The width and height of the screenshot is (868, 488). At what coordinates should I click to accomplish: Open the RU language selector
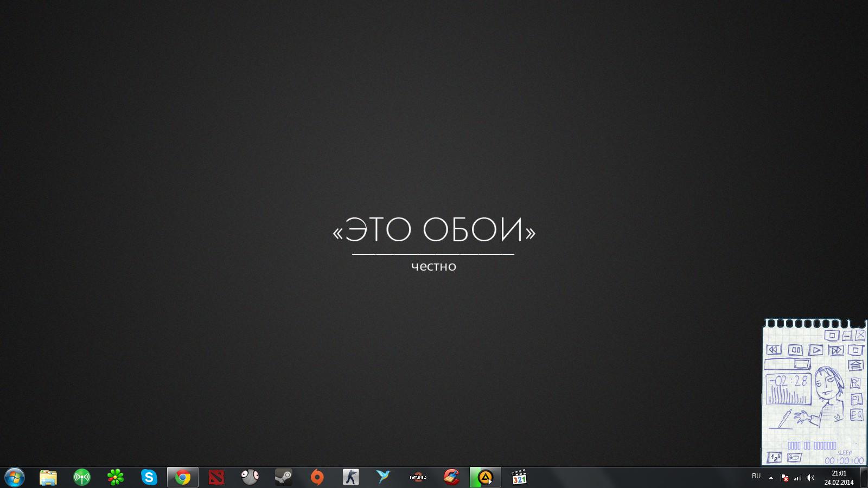[756, 476]
